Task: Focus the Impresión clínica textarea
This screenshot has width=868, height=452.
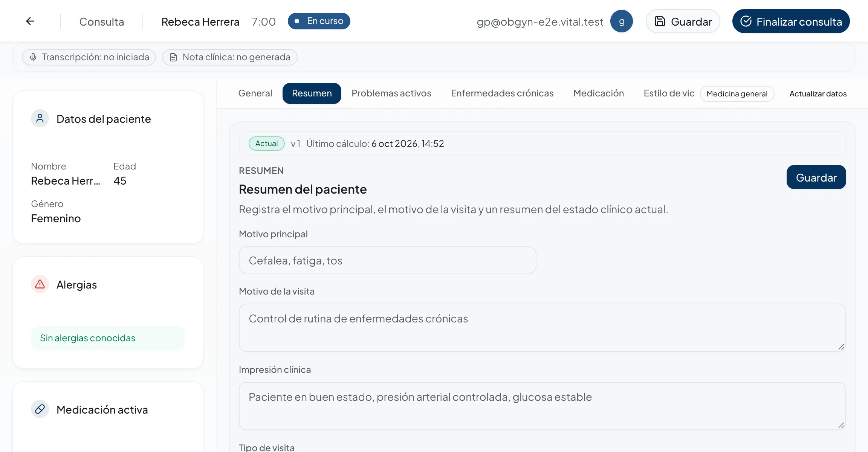Action: pos(542,406)
